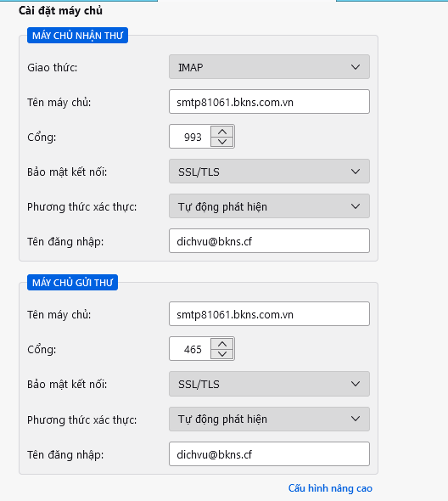Viewport: 448px width, 501px height.
Task: Open outgoing Phương thức xác thực dropdown
Action: 269,419
